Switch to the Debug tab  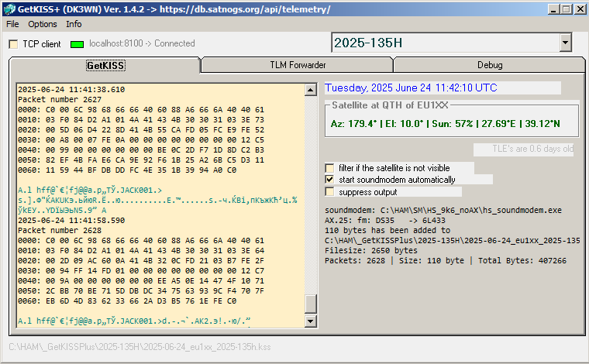(490, 65)
